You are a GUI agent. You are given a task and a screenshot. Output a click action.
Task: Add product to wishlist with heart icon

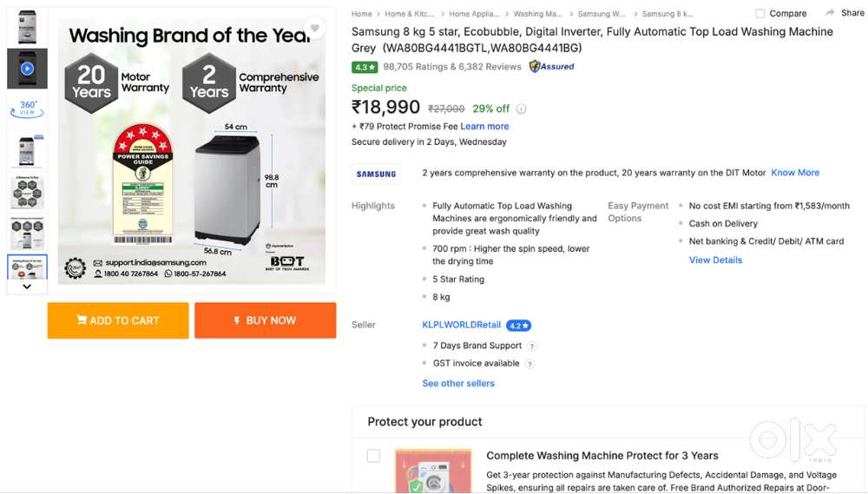tap(315, 29)
